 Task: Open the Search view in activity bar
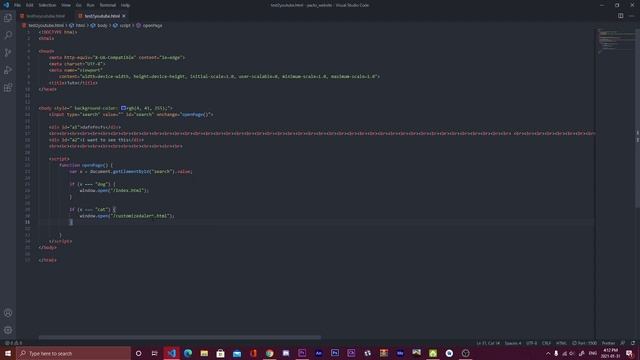point(8,35)
